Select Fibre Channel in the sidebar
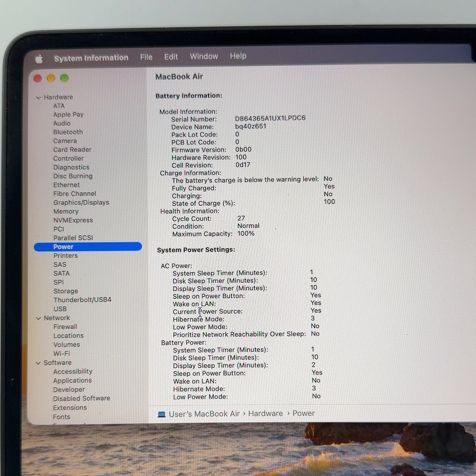Viewport: 476px width, 476px height. point(75,194)
